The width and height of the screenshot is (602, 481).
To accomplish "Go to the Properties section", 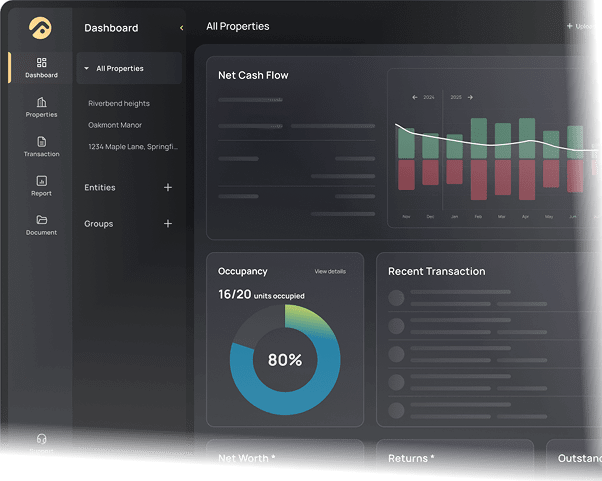I will pos(41,107).
